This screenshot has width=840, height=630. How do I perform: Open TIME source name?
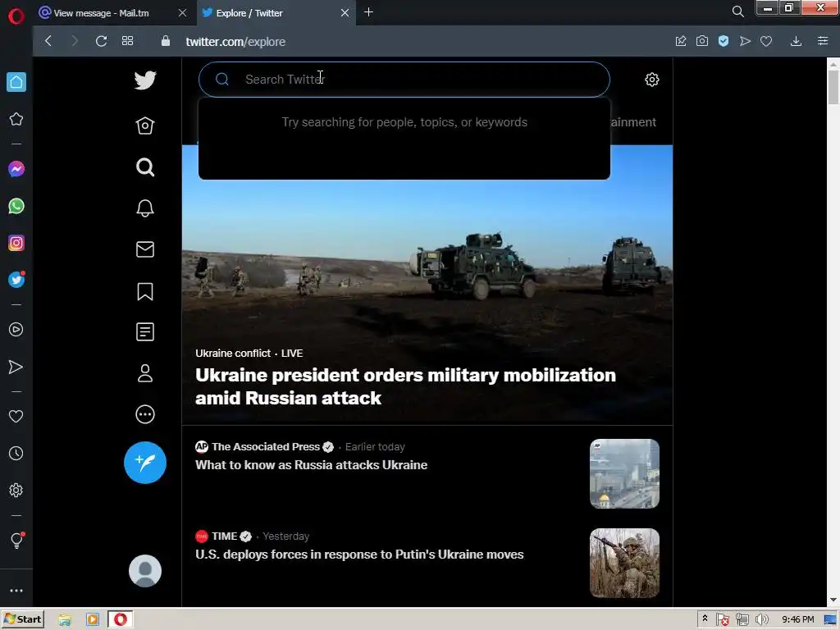(224, 536)
